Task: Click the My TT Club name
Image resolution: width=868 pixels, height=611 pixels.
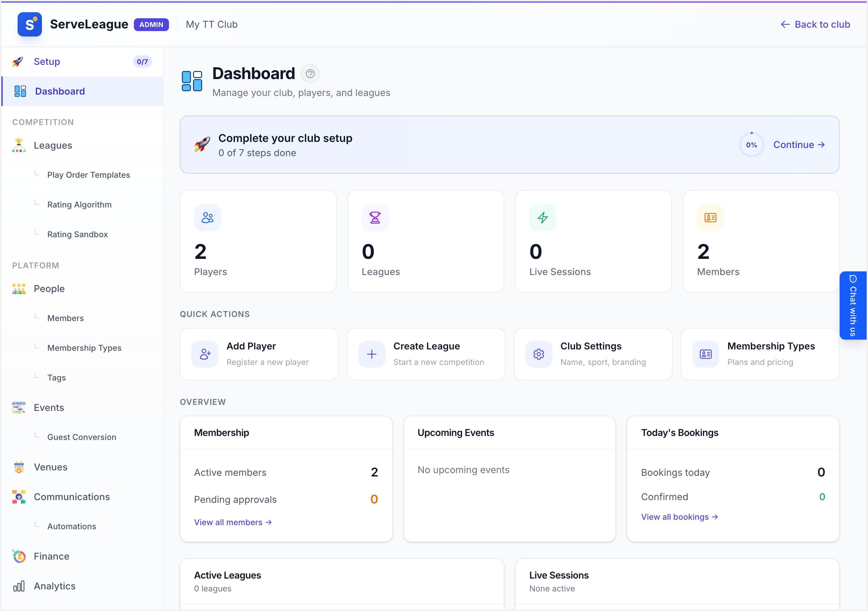Action: click(x=212, y=25)
